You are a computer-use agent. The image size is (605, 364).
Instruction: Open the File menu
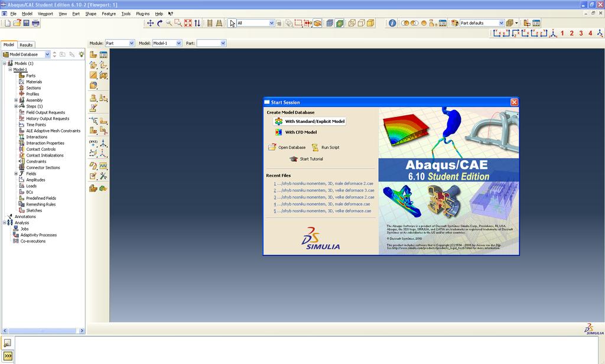[x=13, y=14]
